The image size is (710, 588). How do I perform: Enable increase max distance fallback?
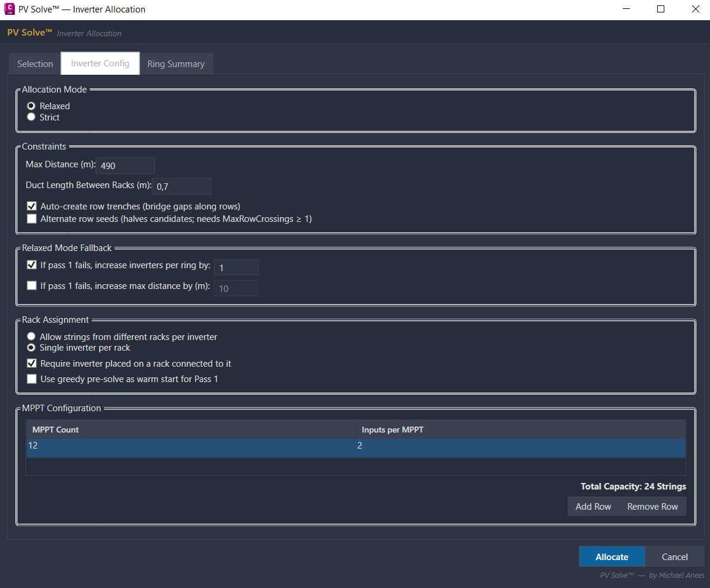(x=31, y=285)
